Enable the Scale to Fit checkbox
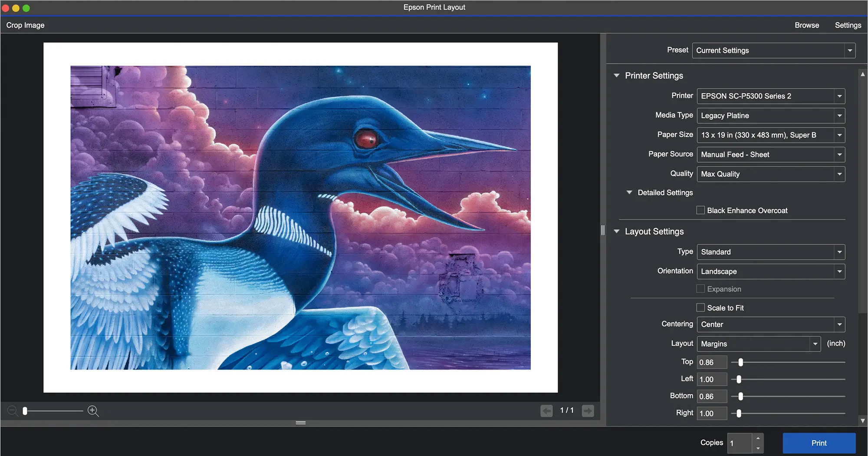This screenshot has height=456, width=868. 700,308
